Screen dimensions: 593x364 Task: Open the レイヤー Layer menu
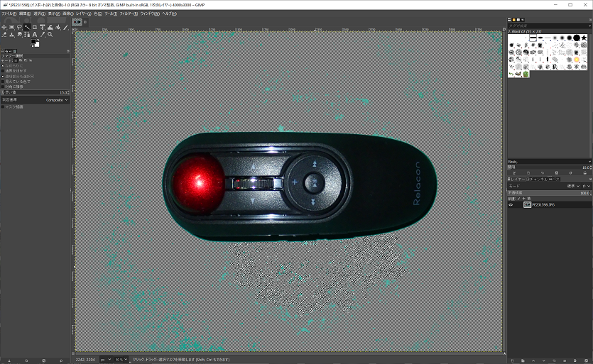84,13
